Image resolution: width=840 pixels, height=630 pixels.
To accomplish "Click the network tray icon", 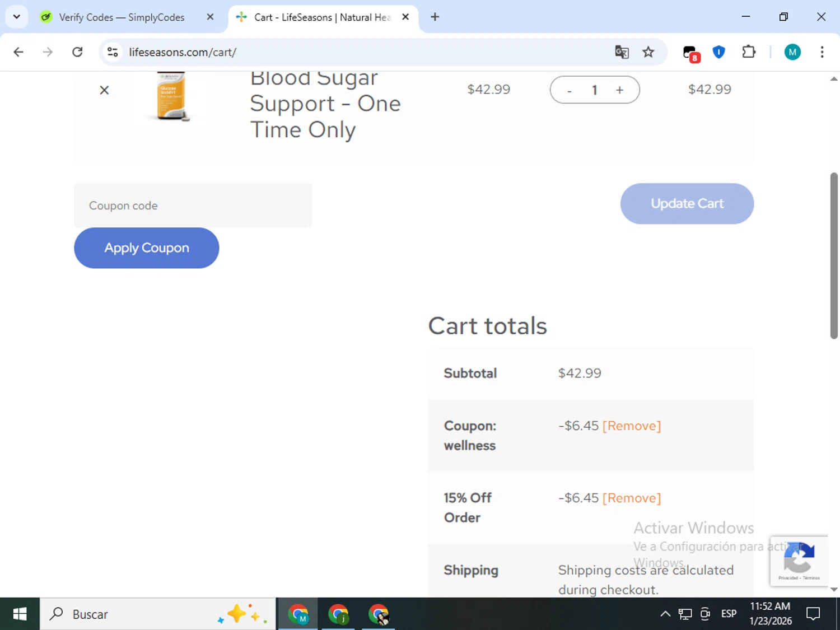I will [685, 614].
